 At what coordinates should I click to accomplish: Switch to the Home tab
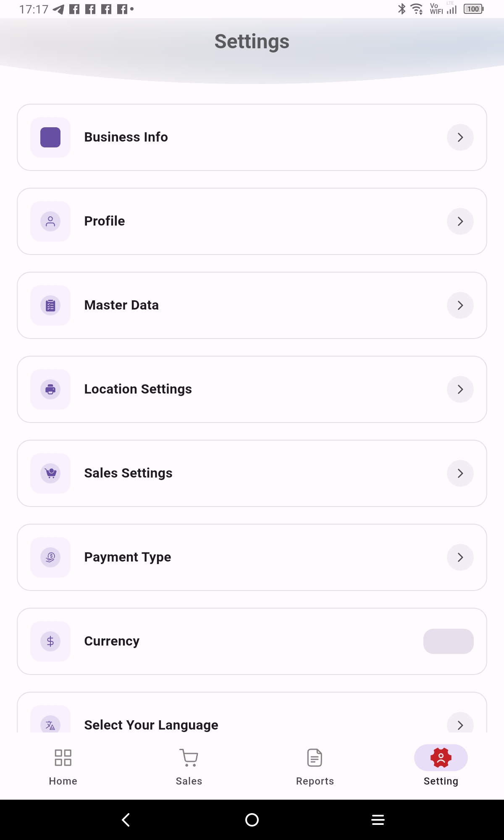coord(63,767)
